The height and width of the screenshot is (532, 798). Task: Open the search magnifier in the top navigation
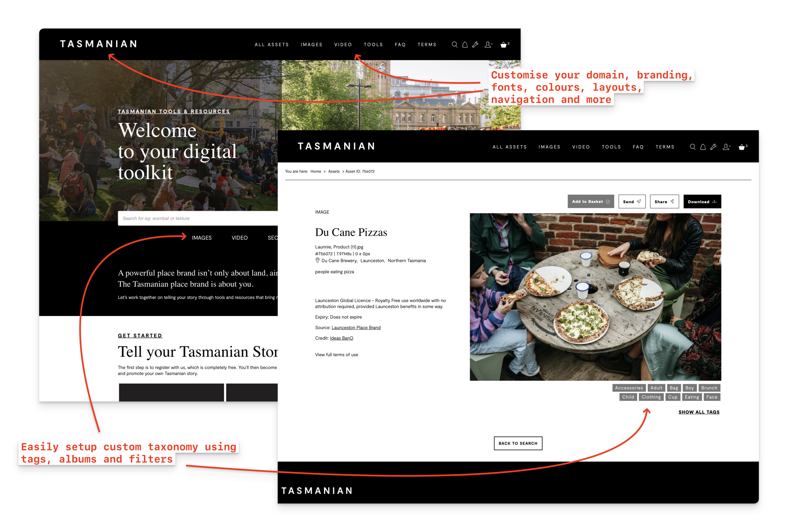click(455, 45)
